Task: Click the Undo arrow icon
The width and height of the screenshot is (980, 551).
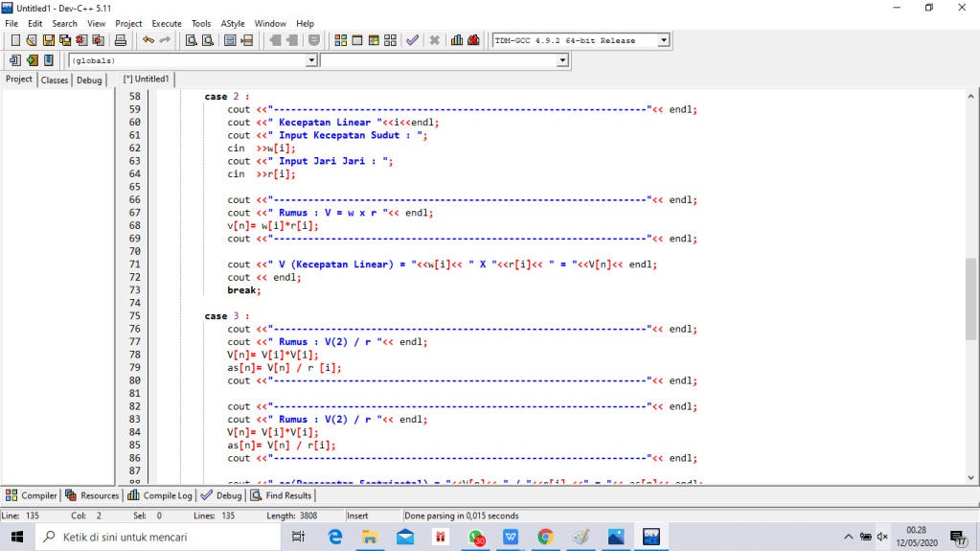Action: click(148, 40)
